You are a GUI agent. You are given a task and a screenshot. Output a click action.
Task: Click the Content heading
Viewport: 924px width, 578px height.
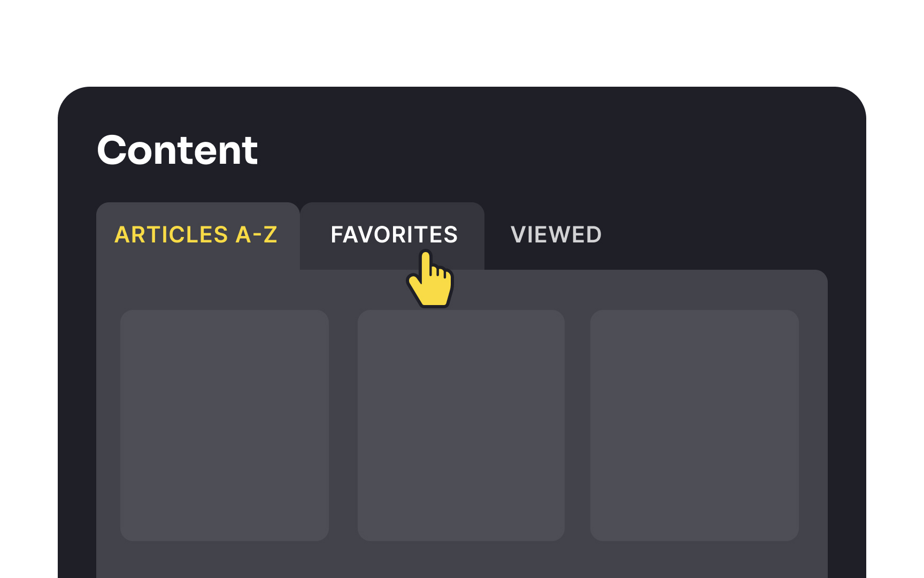[x=178, y=150]
